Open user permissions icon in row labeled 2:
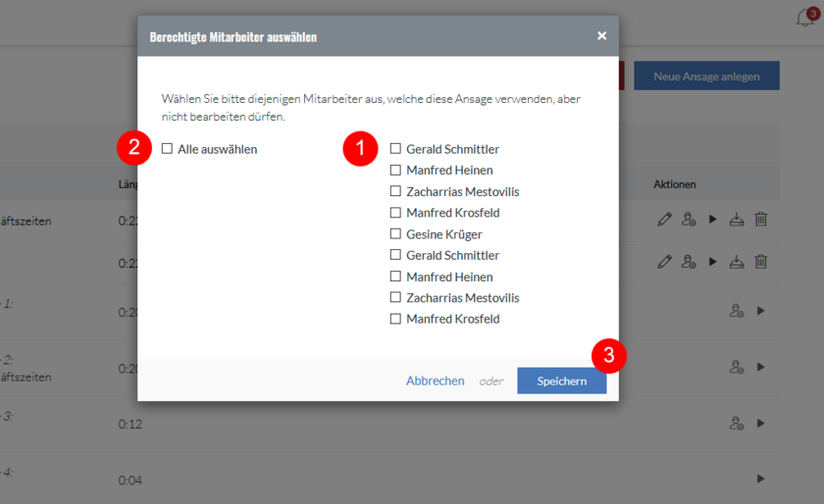 737,367
